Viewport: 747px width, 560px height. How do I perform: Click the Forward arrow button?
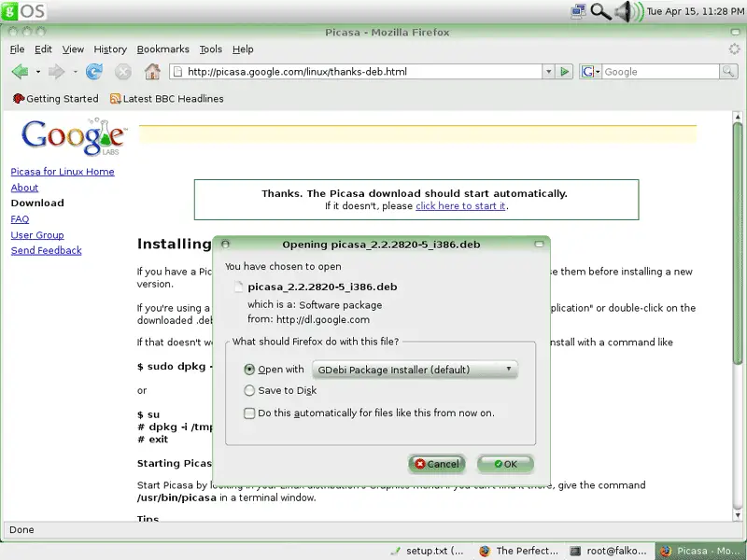coord(57,72)
